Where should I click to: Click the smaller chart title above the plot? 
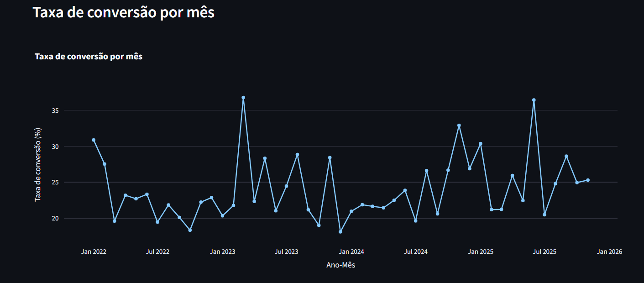tap(89, 57)
